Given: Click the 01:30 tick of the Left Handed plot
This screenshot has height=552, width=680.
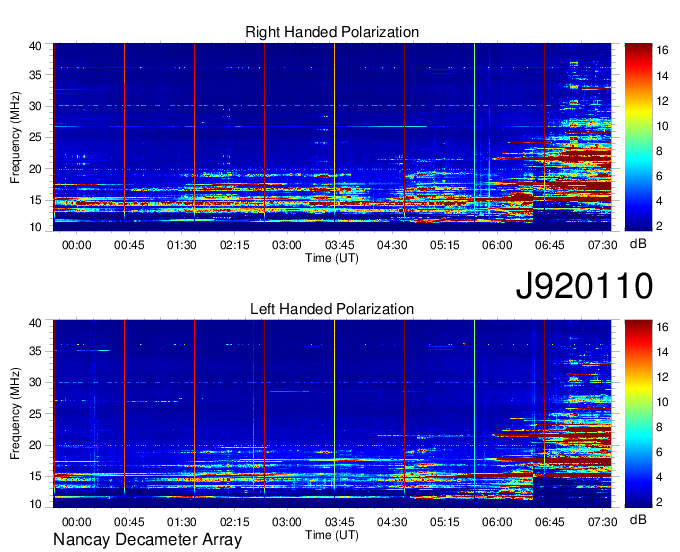Looking at the screenshot, I should point(182,522).
